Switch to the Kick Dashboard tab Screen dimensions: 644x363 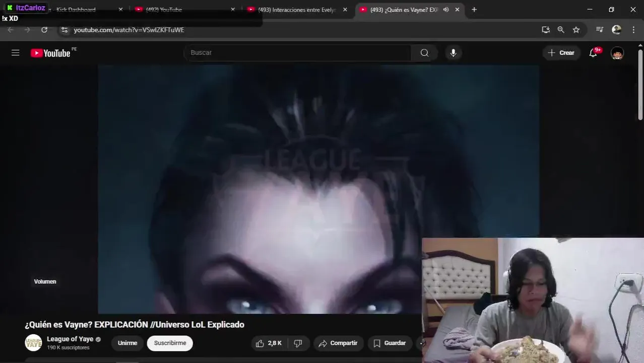[76, 10]
